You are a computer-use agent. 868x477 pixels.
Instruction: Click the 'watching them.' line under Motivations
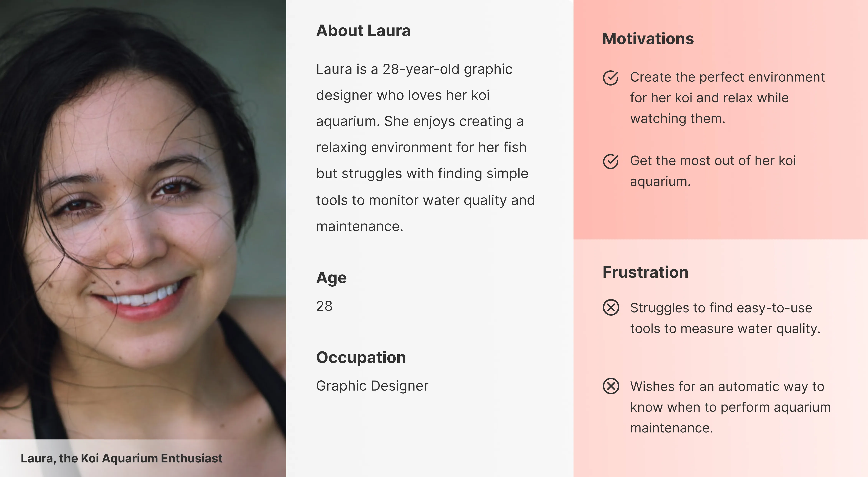coord(678,118)
